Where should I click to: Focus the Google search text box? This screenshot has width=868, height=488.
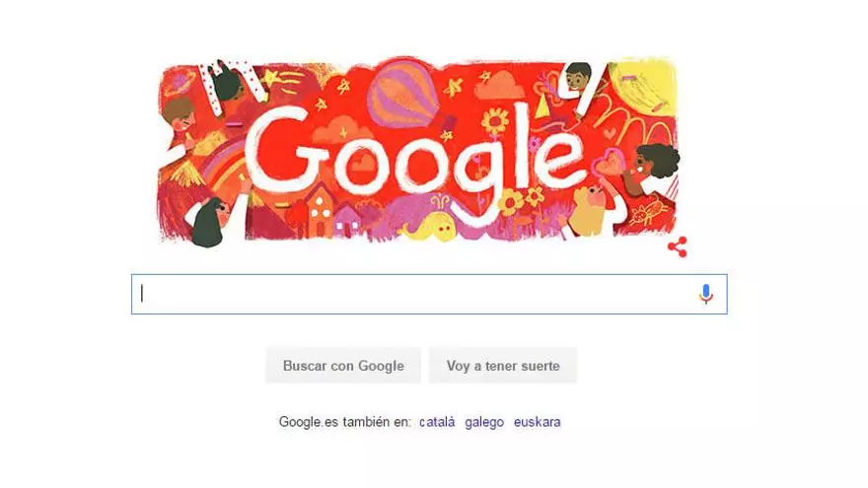tap(429, 294)
